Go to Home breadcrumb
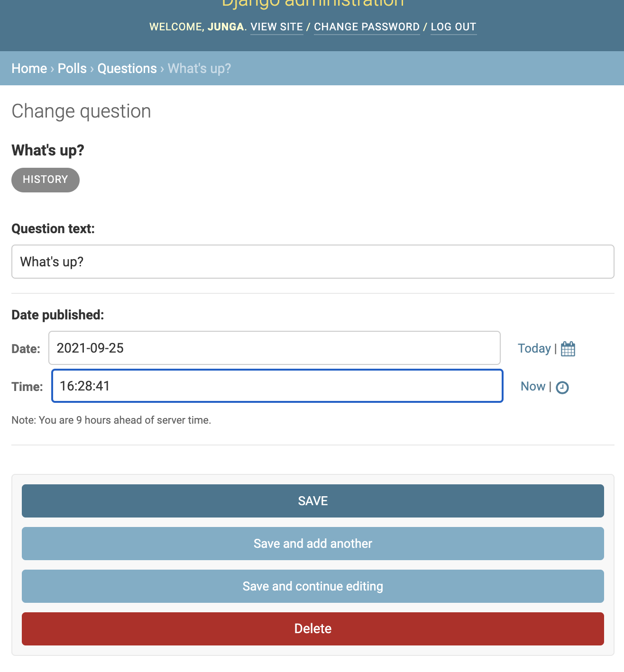The height and width of the screenshot is (672, 624). click(x=29, y=68)
